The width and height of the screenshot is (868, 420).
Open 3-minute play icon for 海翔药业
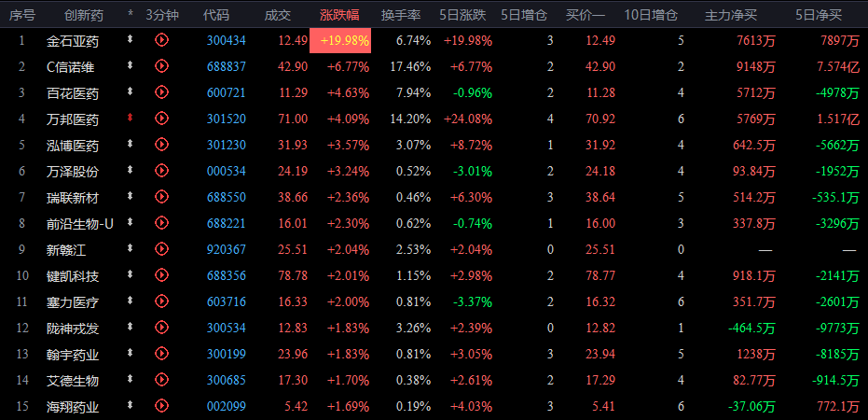(x=161, y=406)
